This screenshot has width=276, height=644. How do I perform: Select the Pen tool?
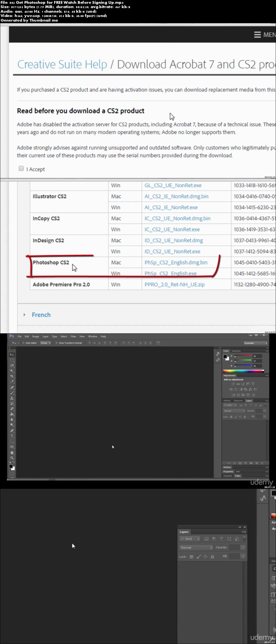pyautogui.click(x=12, y=431)
